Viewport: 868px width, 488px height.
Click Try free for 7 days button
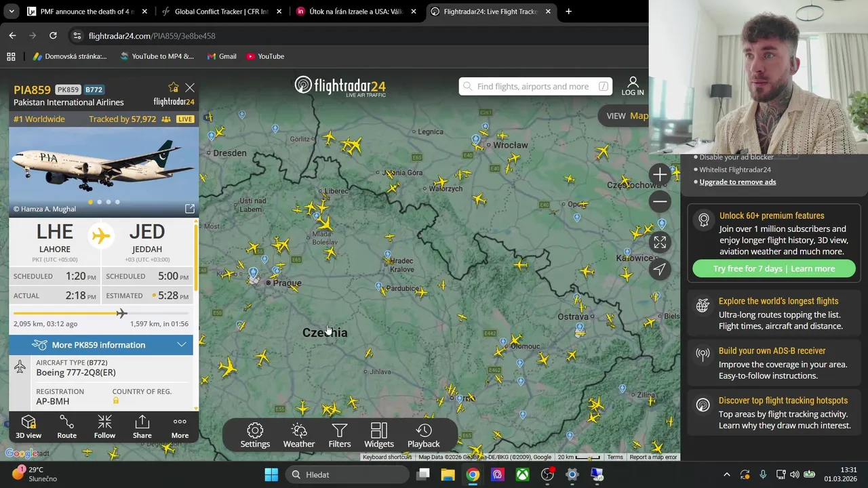pyautogui.click(x=774, y=268)
